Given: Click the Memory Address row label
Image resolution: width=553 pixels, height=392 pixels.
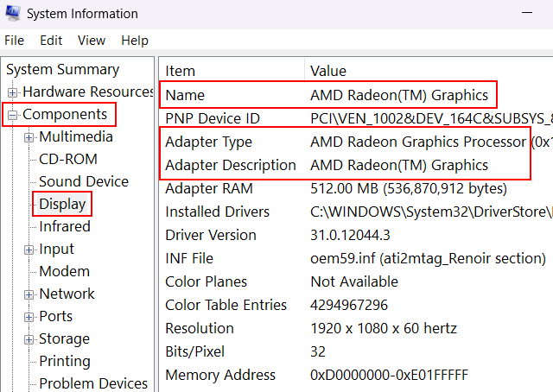Looking at the screenshot, I should 220,375.
